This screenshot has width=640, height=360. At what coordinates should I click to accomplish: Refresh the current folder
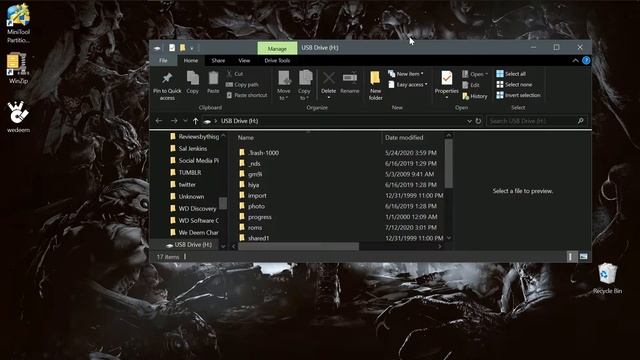(x=478, y=121)
